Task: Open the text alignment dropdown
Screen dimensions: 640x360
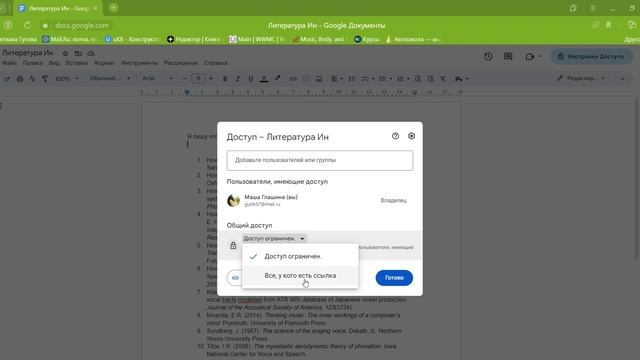Action: 336,78
